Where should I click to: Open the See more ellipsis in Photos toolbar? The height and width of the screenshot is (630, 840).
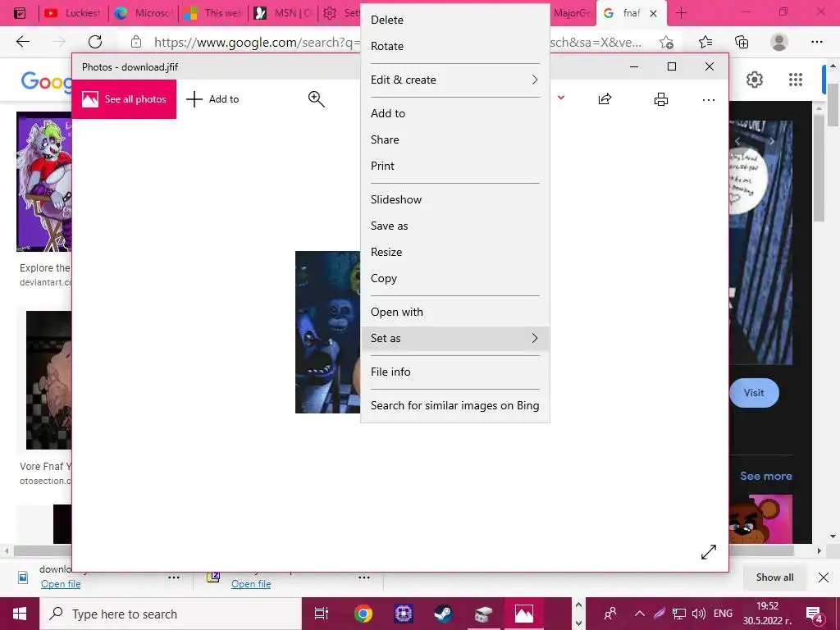(708, 99)
